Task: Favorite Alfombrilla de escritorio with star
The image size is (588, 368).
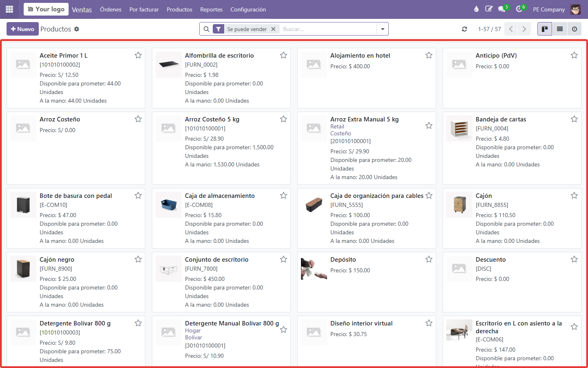Action: tap(283, 55)
